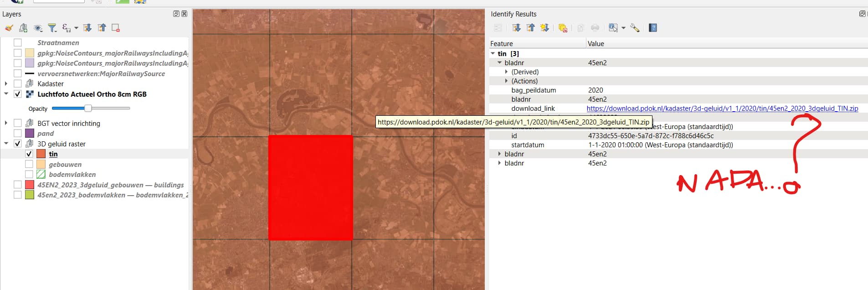Uncheck Luchtfoto Actueel Ortho 8cm RGB layer

point(18,94)
